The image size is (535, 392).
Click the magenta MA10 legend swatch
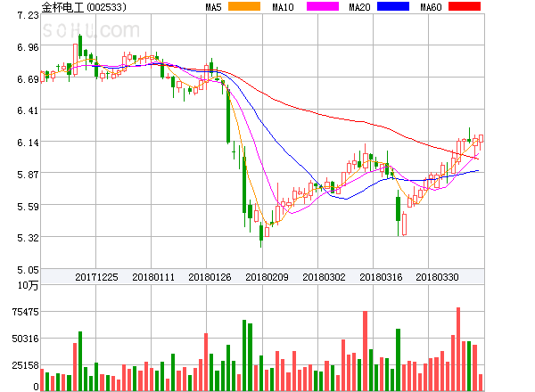click(x=323, y=6)
